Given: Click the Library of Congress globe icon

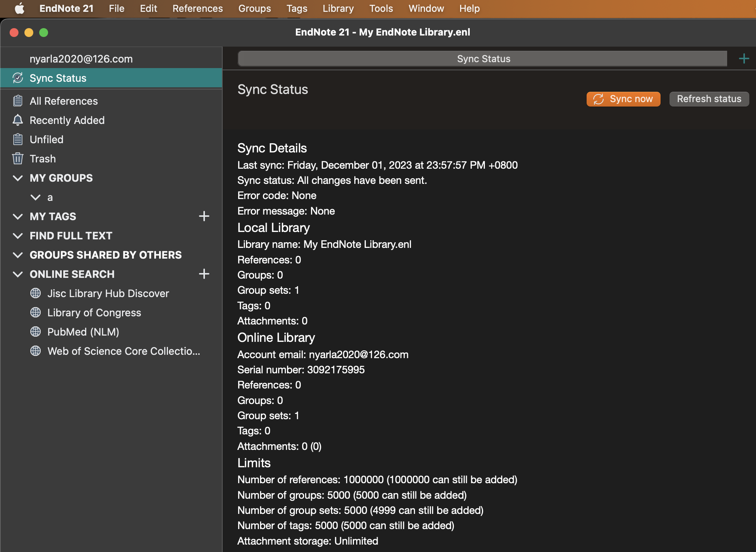Looking at the screenshot, I should (36, 313).
